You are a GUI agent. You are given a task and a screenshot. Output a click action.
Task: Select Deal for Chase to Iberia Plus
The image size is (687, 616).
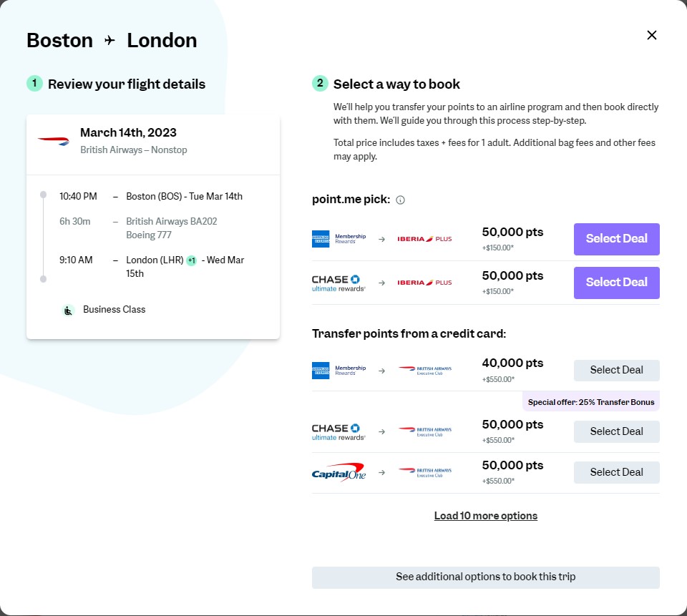(616, 283)
